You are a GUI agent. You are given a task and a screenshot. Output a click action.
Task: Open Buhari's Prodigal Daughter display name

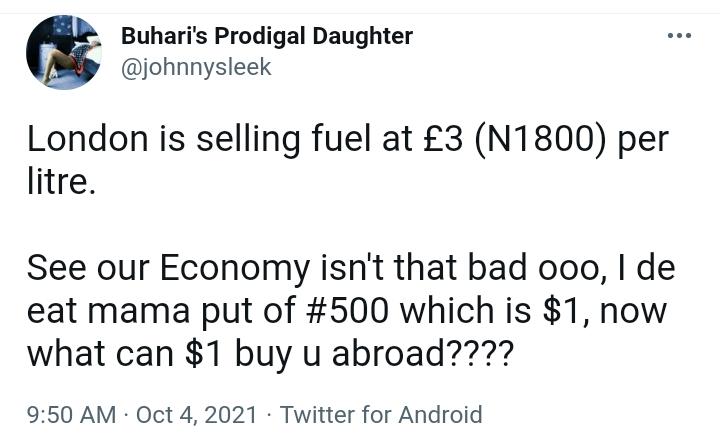[267, 36]
